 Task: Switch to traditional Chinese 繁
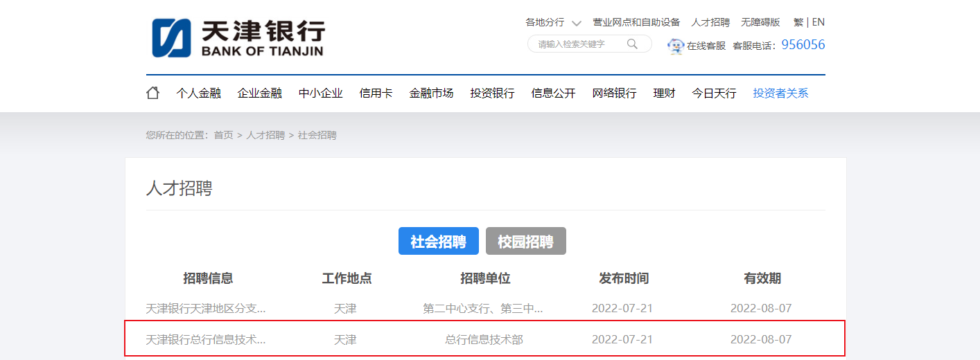(798, 22)
